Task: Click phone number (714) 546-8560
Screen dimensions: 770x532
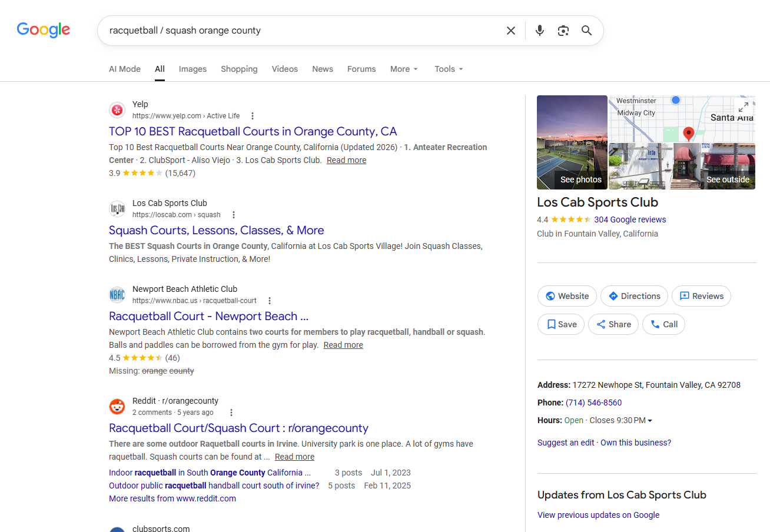Action: click(x=593, y=403)
